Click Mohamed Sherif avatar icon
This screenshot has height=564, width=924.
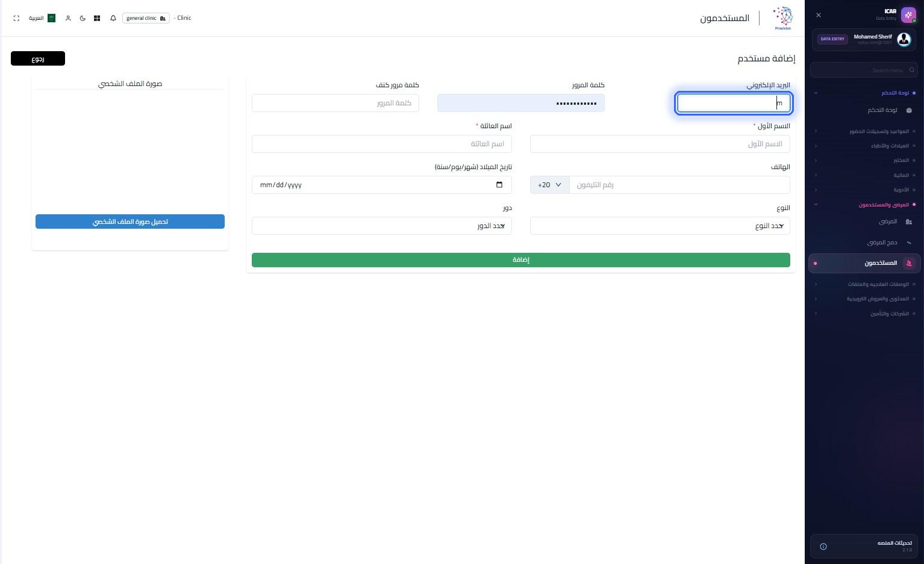coord(904,39)
